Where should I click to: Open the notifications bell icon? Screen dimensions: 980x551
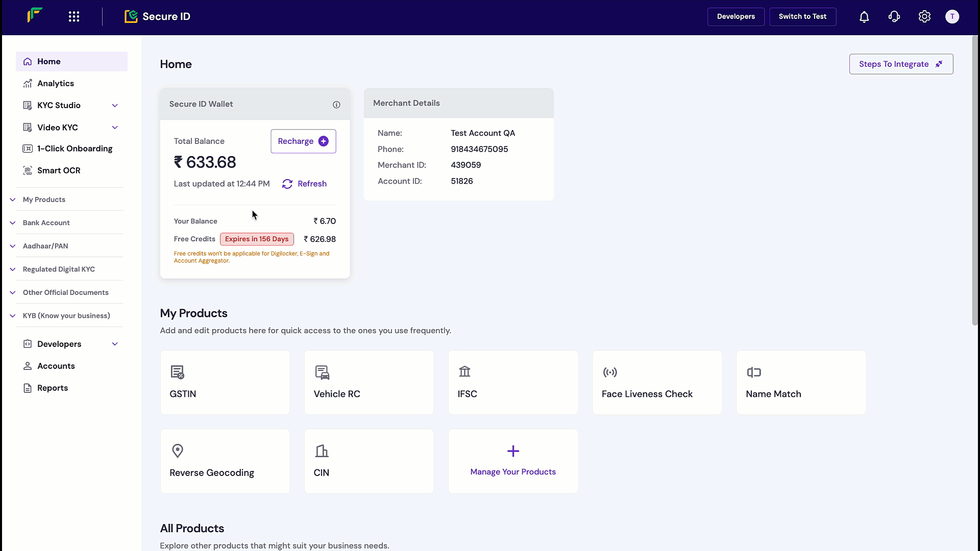pyautogui.click(x=864, y=17)
